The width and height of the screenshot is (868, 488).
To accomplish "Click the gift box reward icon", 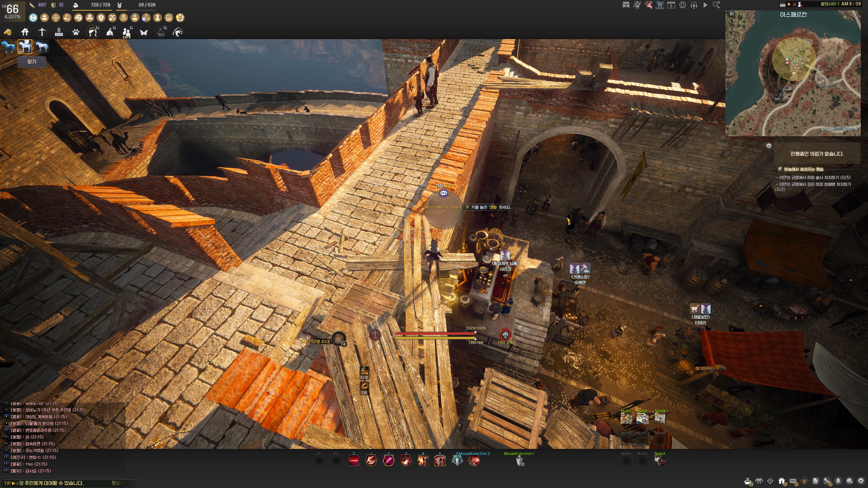I will click(x=782, y=481).
